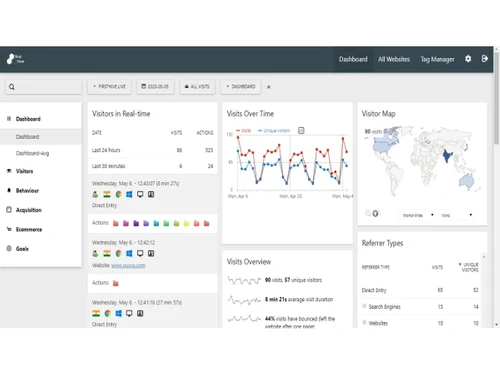
Task: Click the zoom icon under Visitor Map
Action: [x=368, y=213]
